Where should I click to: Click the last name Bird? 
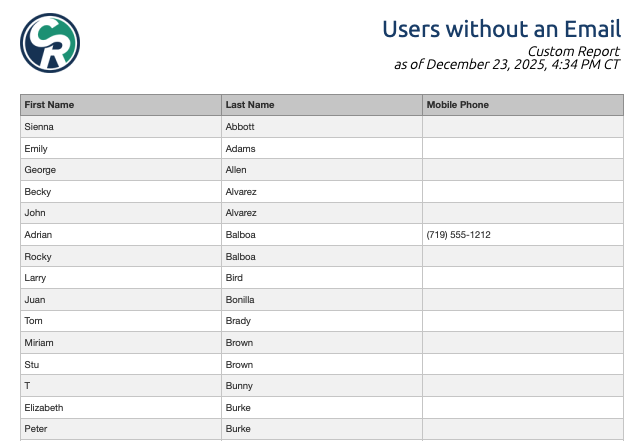234,278
